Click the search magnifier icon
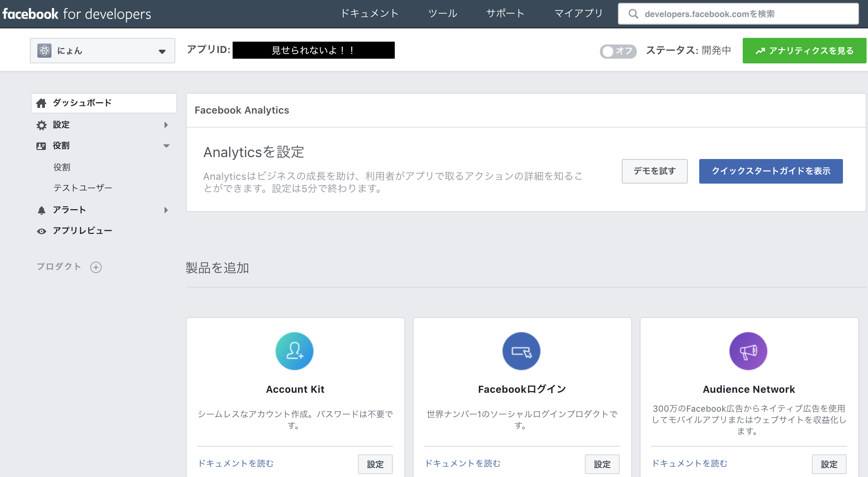Image resolution: width=868 pixels, height=477 pixels. point(633,14)
